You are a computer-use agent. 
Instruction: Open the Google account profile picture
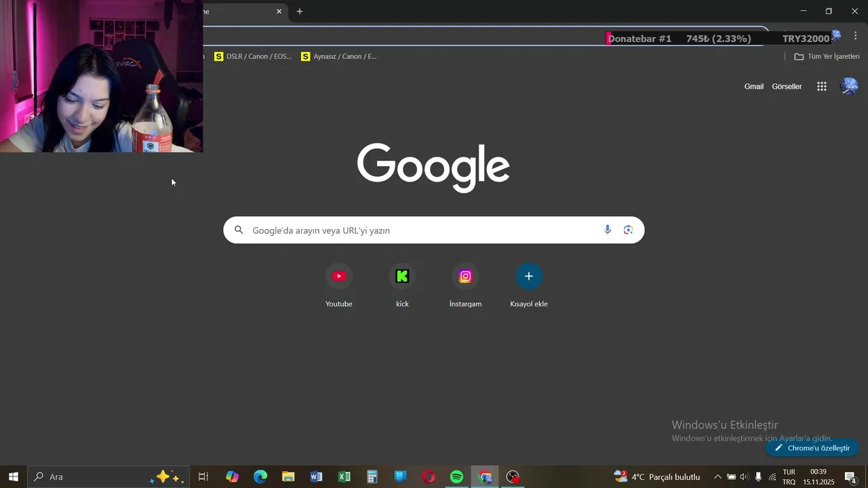[849, 86]
